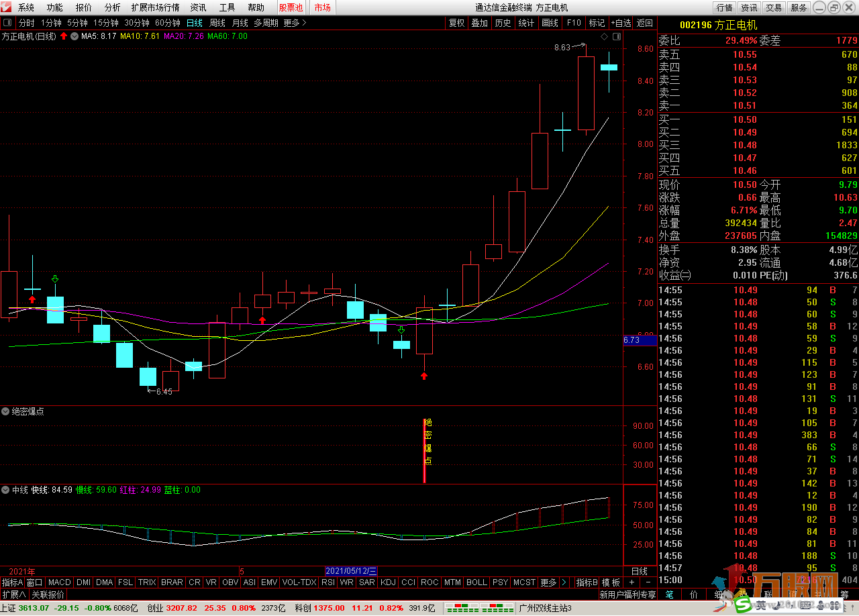Switch to 15分钟 period

point(106,23)
